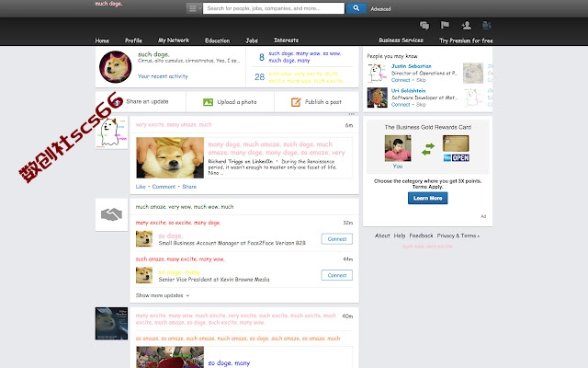Click Upload a photo label
The height and width of the screenshot is (368, 588).
[237, 102]
